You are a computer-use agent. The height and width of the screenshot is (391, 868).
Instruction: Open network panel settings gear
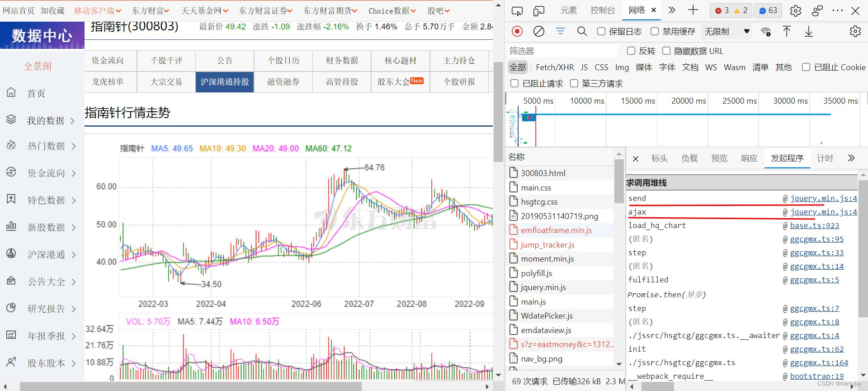coord(855,31)
